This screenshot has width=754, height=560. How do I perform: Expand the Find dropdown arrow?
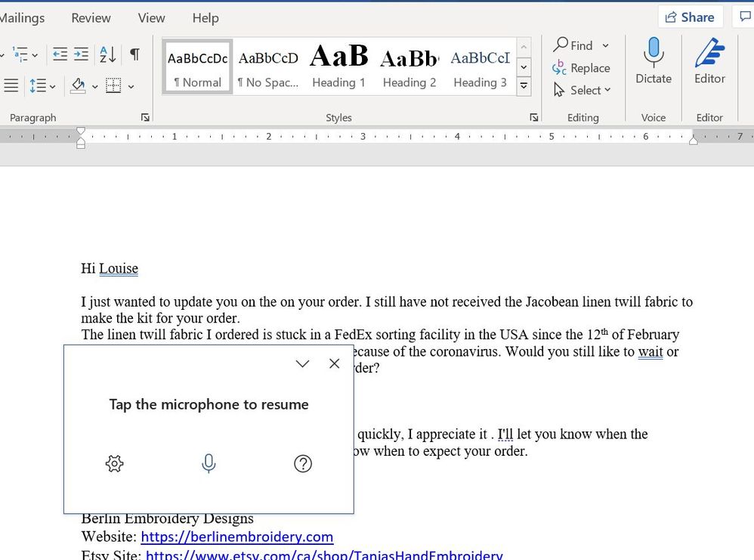[x=605, y=45]
